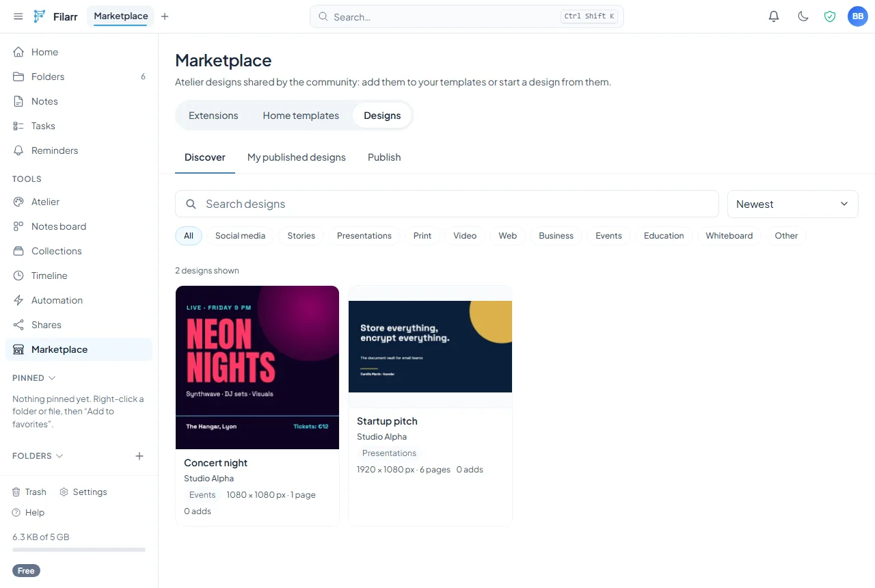The width and height of the screenshot is (875, 588).
Task: Click the Filarr logo icon
Action: pyautogui.click(x=40, y=16)
